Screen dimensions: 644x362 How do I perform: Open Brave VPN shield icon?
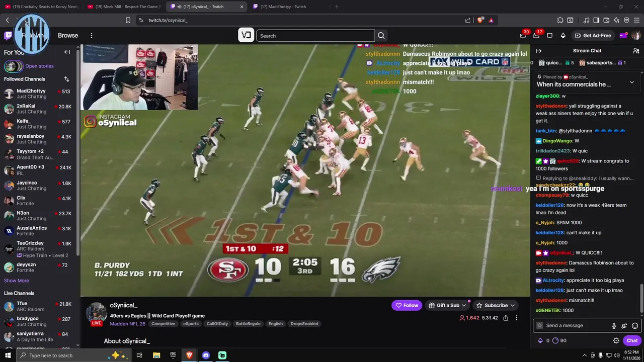coord(626,20)
